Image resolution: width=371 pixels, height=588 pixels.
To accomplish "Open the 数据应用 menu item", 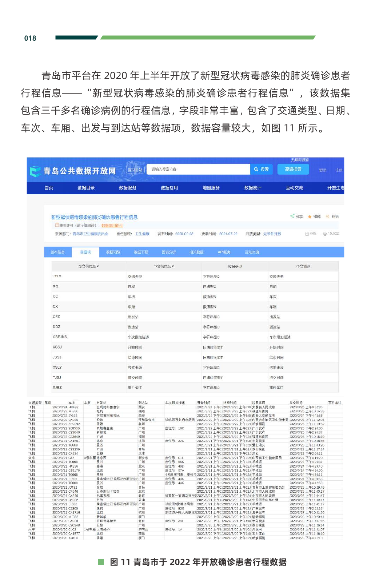I will tap(169, 188).
